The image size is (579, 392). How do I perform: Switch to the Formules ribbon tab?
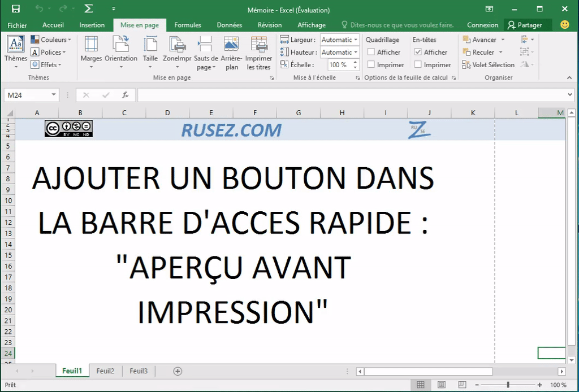188,25
